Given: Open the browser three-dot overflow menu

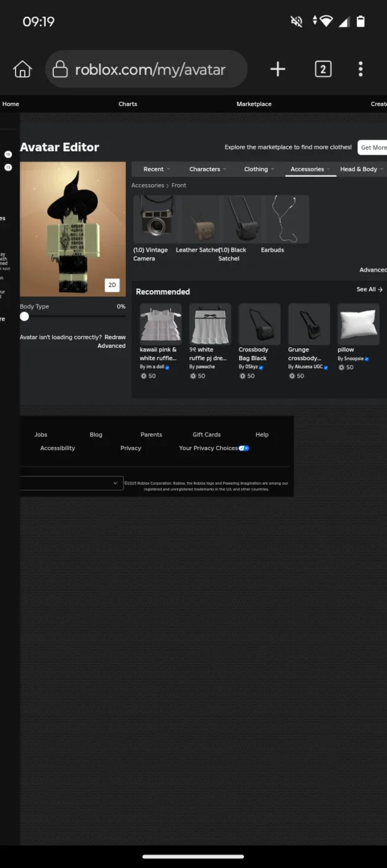Looking at the screenshot, I should (360, 69).
